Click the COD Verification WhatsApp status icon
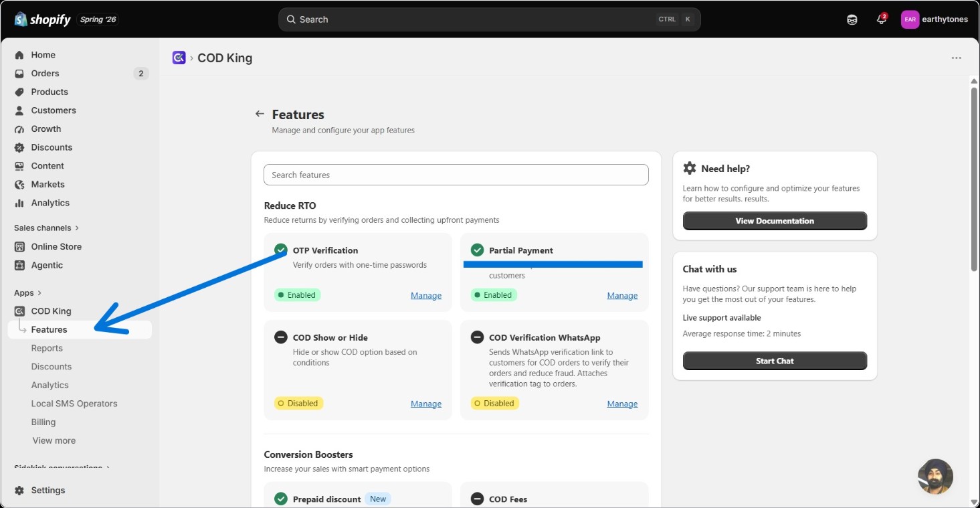The image size is (980, 508). [477, 337]
